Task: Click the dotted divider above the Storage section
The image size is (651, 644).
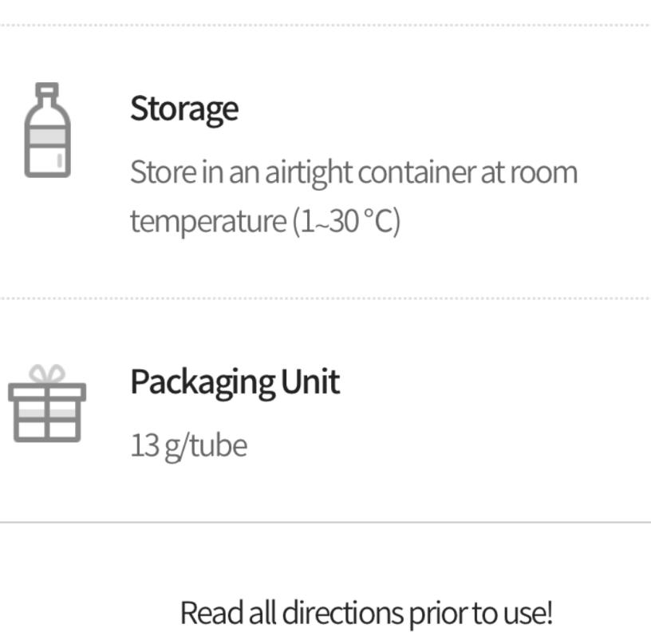Action: coord(325,25)
